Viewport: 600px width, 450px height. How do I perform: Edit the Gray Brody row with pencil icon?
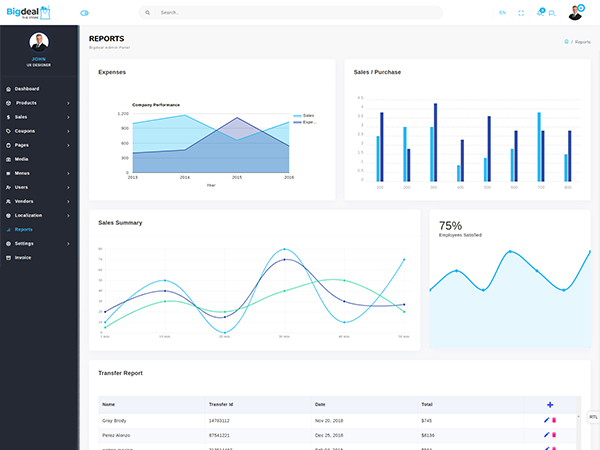[x=546, y=420]
